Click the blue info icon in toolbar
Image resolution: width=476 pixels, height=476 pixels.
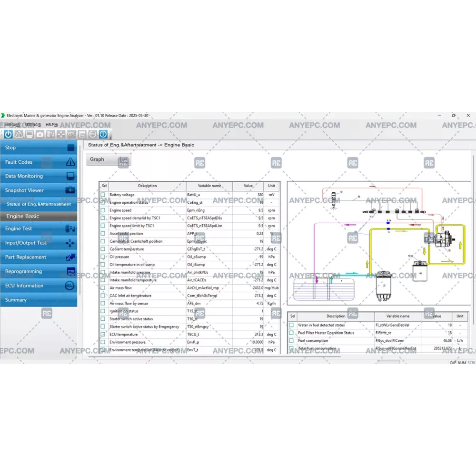103,134
